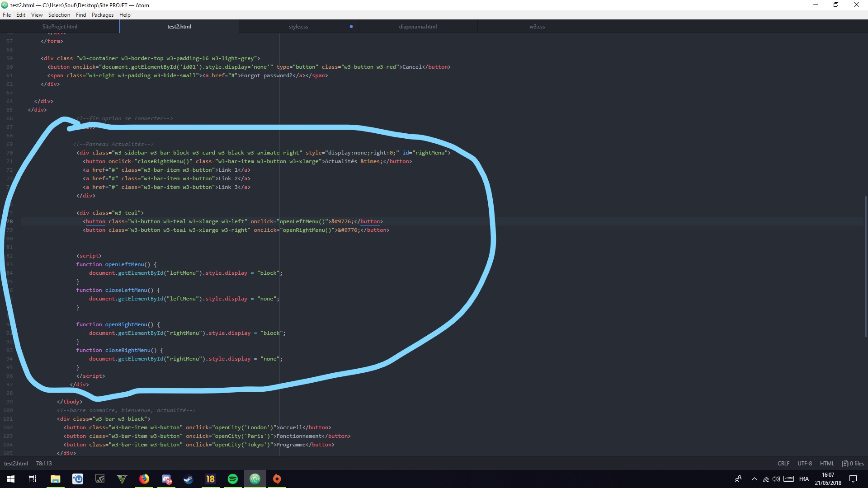The width and height of the screenshot is (868, 488).
Task: Launch Origin from the taskbar
Action: pyautogui.click(x=277, y=479)
